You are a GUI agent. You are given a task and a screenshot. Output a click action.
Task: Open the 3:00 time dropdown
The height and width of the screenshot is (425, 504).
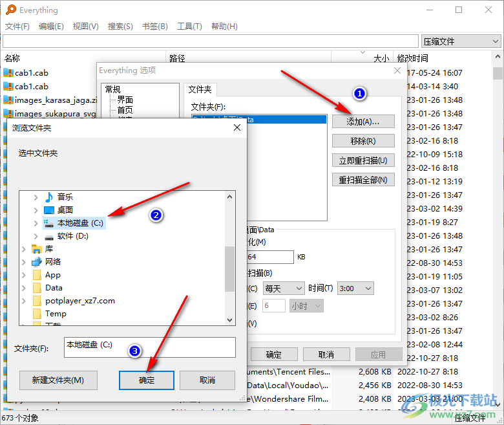355,289
